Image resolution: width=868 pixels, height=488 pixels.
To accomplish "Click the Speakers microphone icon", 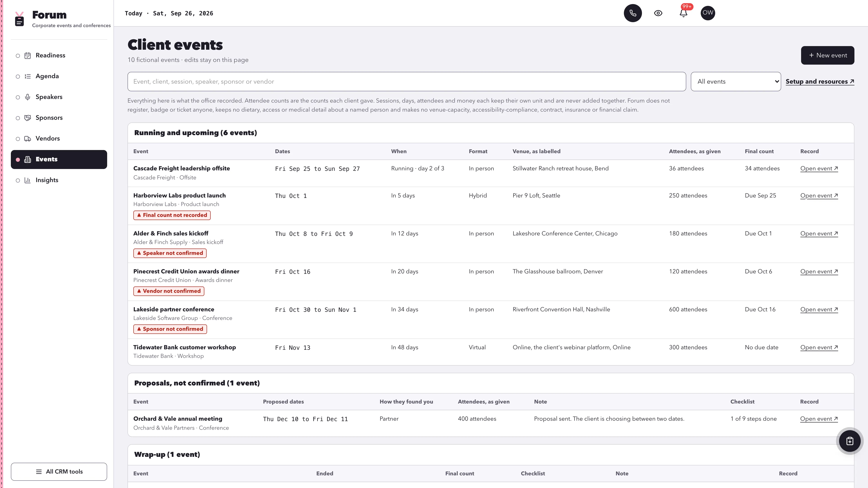I will tap(28, 97).
